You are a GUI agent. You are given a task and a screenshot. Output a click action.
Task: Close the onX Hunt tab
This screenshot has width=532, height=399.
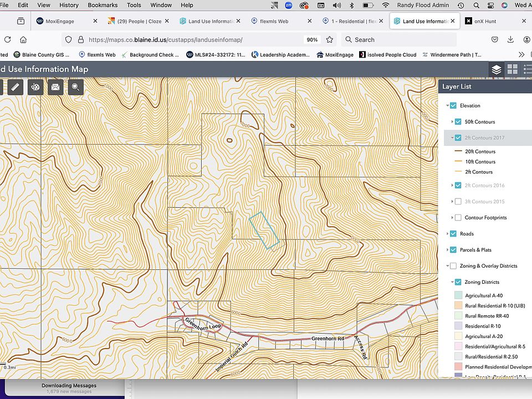(x=524, y=21)
